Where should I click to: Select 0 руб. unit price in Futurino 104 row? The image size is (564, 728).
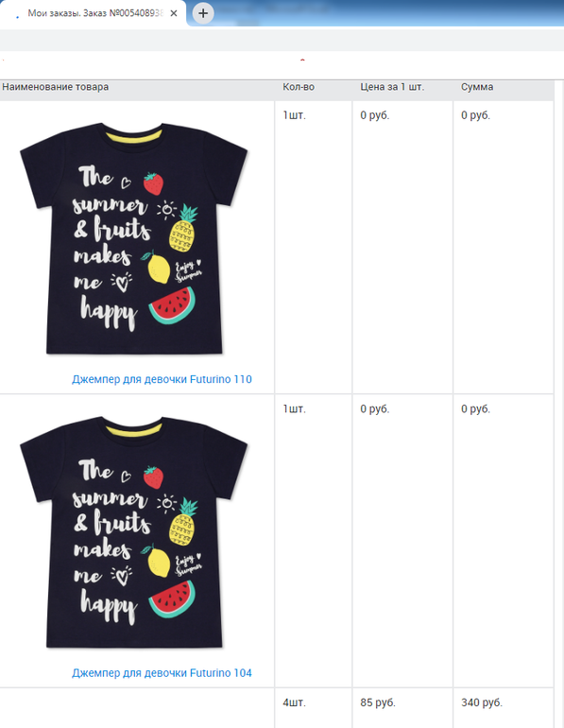click(375, 409)
